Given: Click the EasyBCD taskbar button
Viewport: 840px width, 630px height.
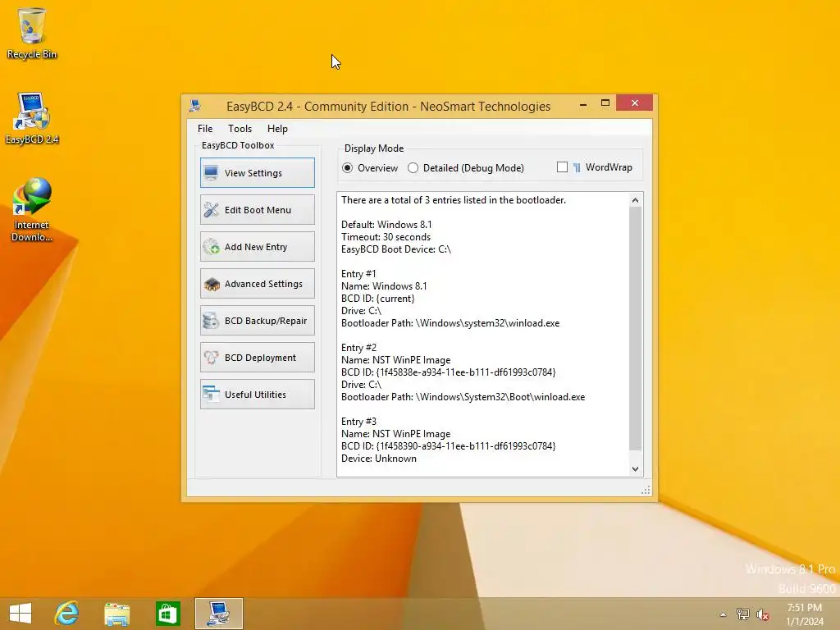Looking at the screenshot, I should [218, 614].
